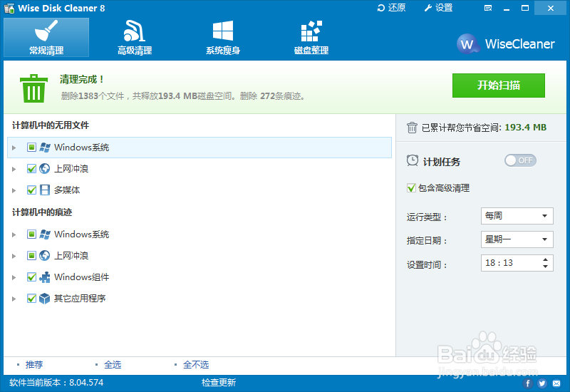The width and height of the screenshot is (570, 392).
Task: Click the Wise Disk Cleaner app icon
Action: (9, 8)
